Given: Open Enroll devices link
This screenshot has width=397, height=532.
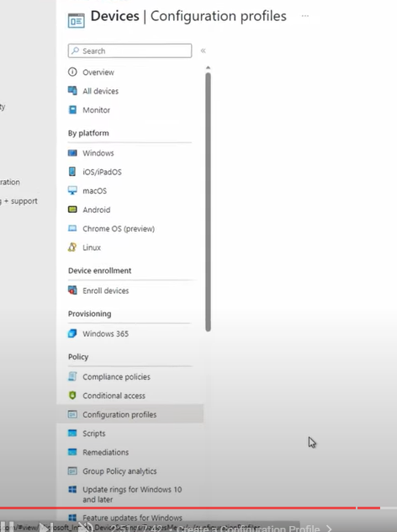Looking at the screenshot, I should click(106, 290).
